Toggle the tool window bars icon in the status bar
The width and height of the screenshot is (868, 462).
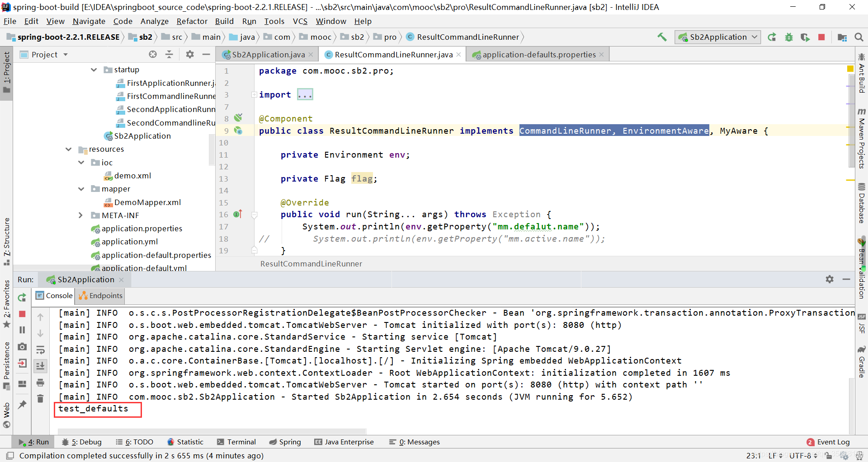click(x=10, y=455)
